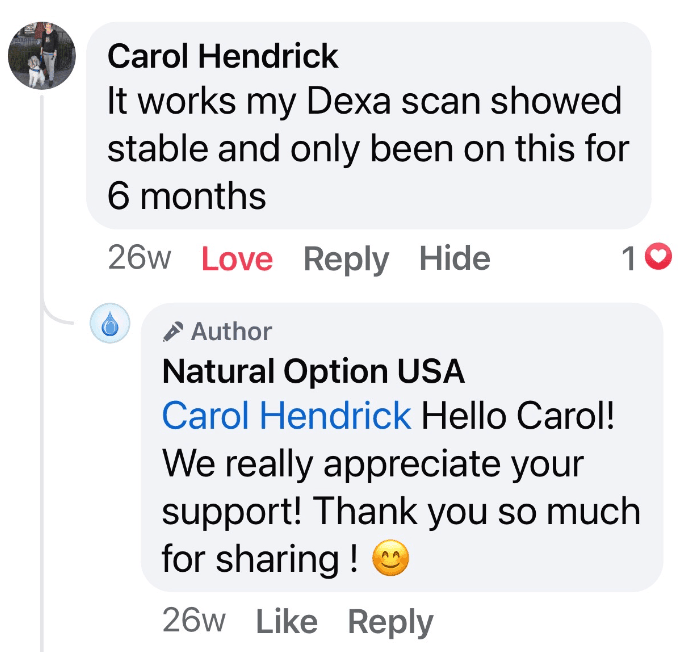
Task: Open the timestamp on Carol's comment
Action: tap(139, 259)
